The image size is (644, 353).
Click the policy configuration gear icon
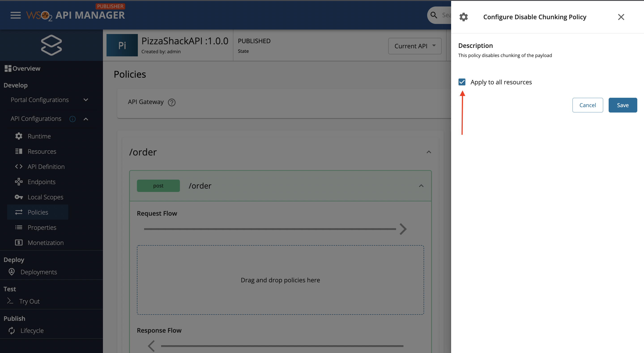click(x=464, y=17)
